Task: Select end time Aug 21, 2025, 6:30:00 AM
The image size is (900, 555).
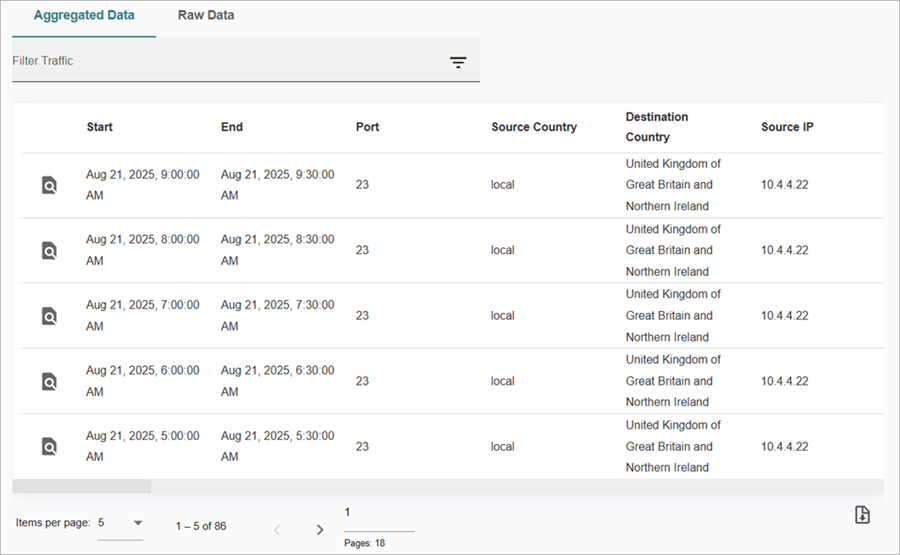Action: coord(278,381)
